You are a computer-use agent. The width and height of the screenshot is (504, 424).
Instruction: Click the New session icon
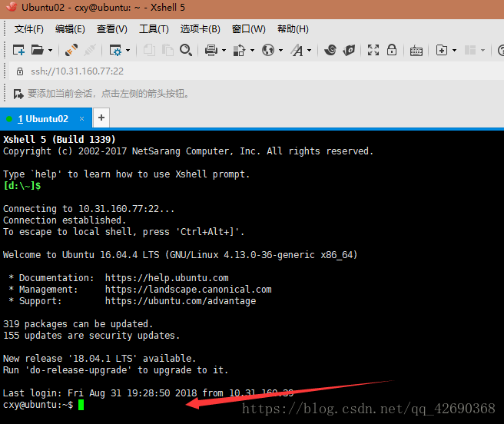(18, 50)
